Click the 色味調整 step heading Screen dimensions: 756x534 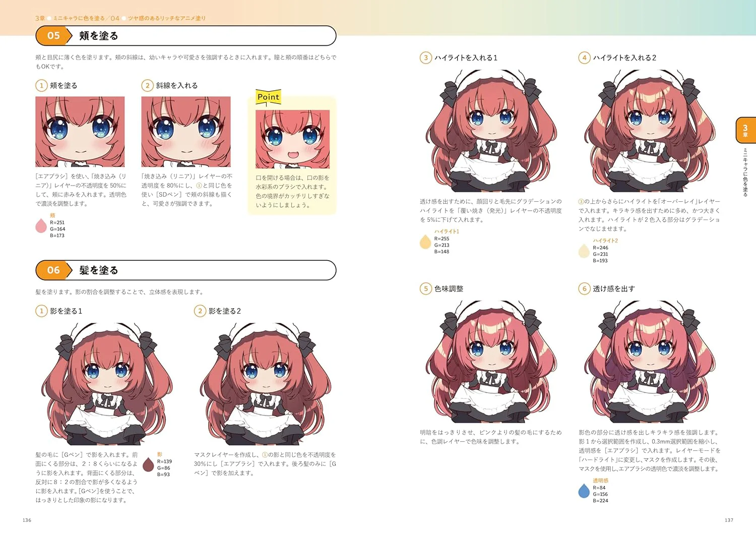coord(449,289)
